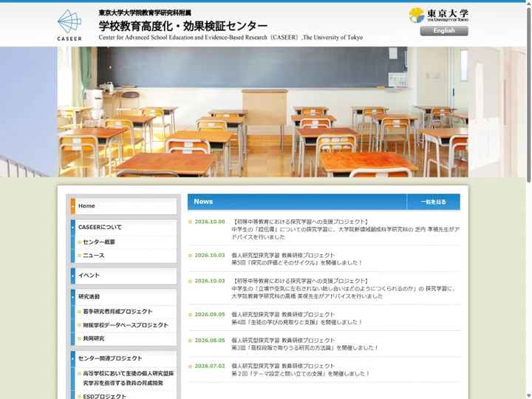Open the 2026.10.08 news article
Screen dimensions: 532x399
[345, 229]
